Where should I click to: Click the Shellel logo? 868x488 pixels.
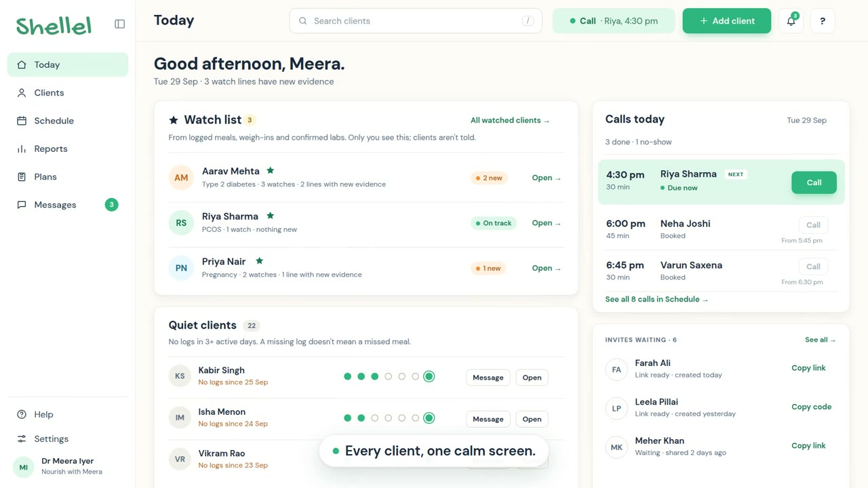click(x=54, y=26)
